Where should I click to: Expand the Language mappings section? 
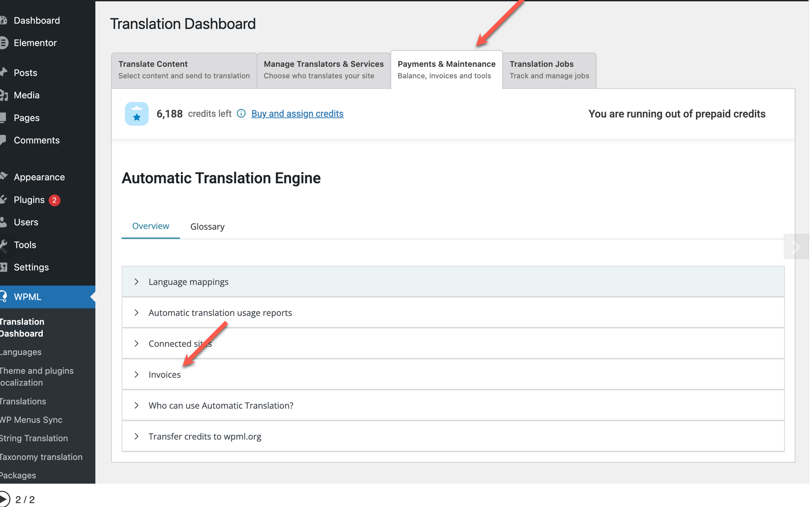188,282
